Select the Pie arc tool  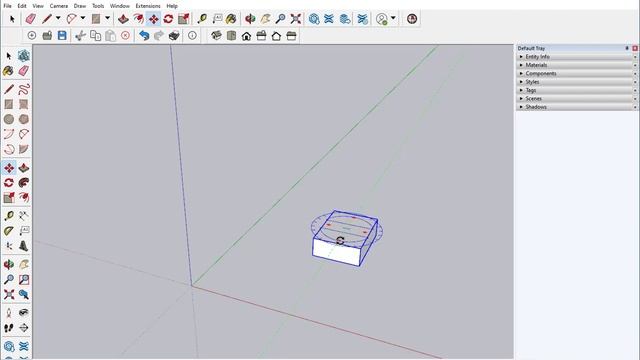[x=24, y=149]
